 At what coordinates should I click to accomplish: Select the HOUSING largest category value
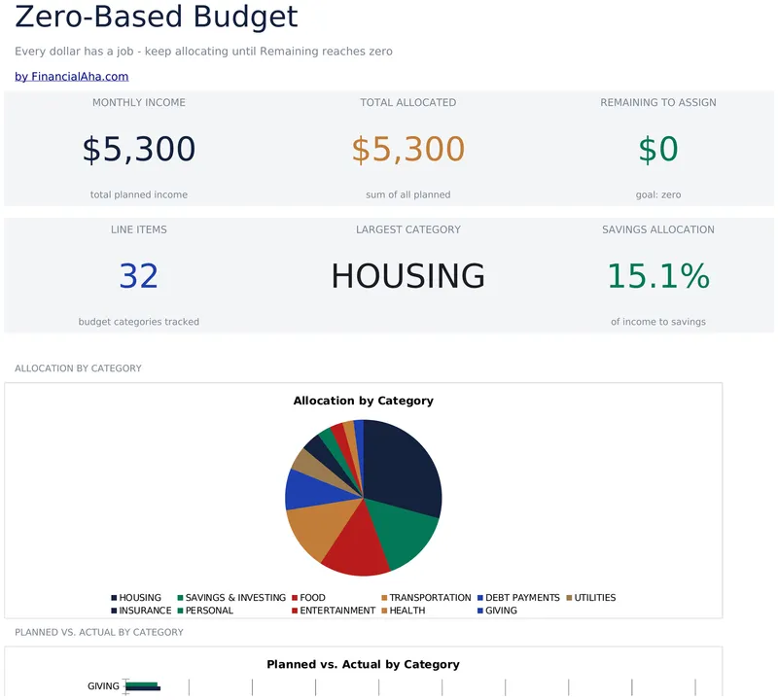[x=407, y=276]
